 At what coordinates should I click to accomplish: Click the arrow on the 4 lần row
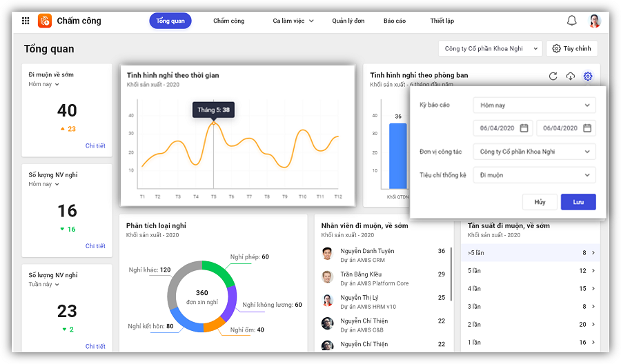tap(593, 288)
